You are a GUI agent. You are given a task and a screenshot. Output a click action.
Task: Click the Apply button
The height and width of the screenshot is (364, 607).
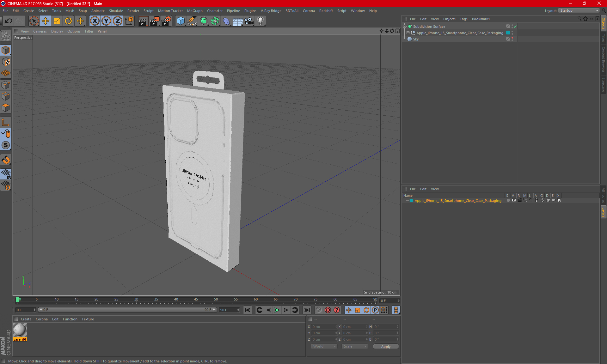tap(386, 347)
